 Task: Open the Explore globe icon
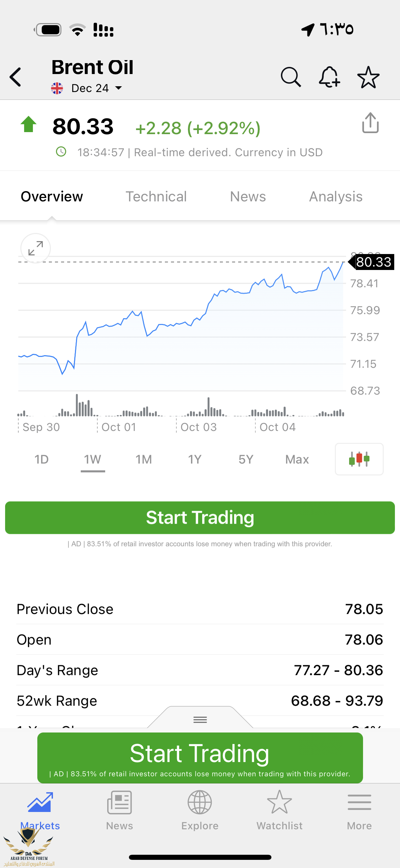(x=200, y=810)
